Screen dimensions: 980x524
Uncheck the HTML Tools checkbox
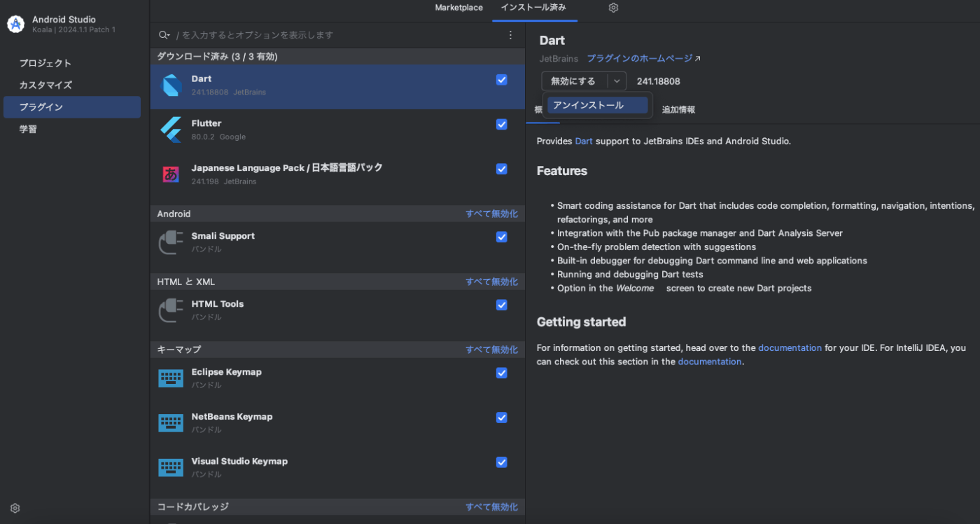[501, 305]
